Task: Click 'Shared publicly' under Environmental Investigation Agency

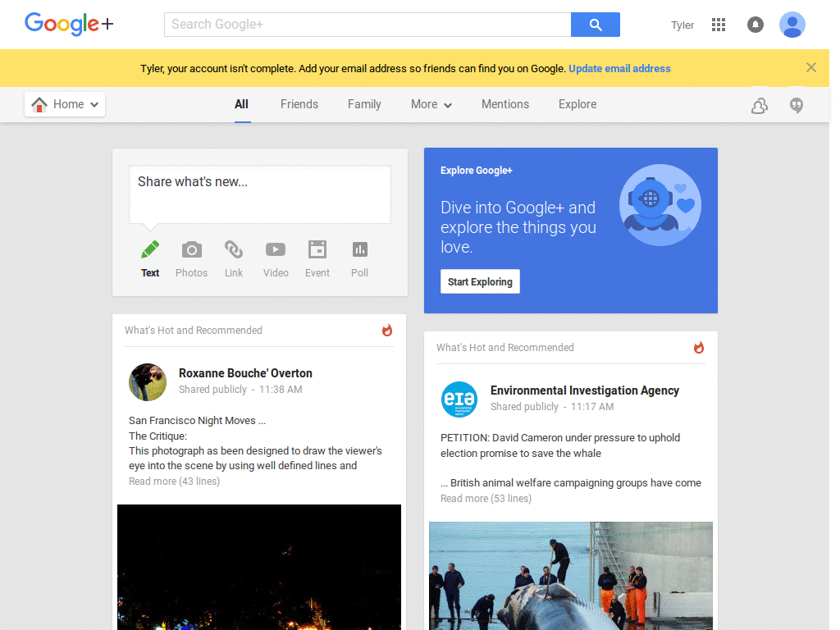Action: coord(524,407)
